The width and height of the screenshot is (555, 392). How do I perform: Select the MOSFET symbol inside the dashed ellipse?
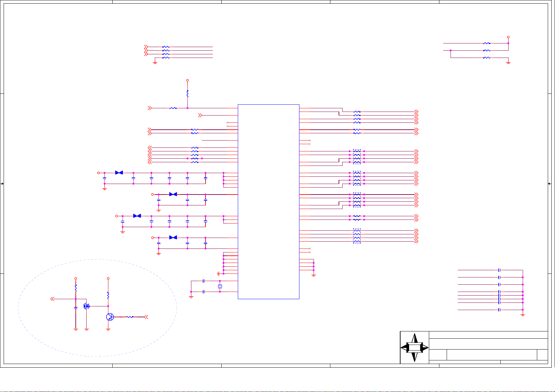pos(87,306)
